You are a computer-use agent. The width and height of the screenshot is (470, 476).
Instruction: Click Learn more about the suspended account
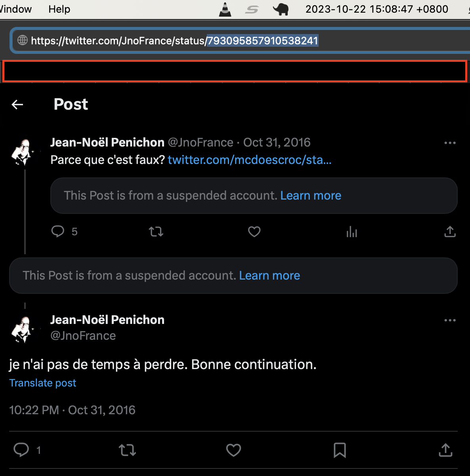coord(311,195)
